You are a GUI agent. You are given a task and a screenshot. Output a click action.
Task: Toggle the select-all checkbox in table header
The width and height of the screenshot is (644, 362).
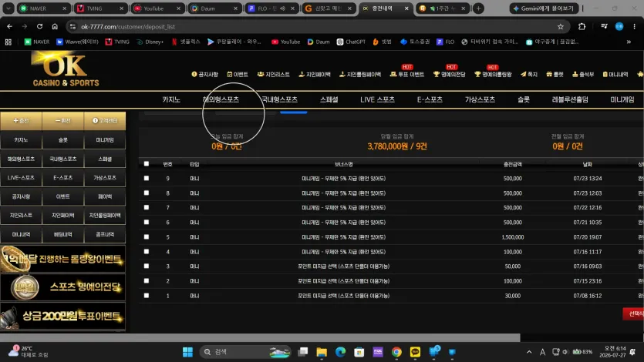pyautogui.click(x=147, y=163)
